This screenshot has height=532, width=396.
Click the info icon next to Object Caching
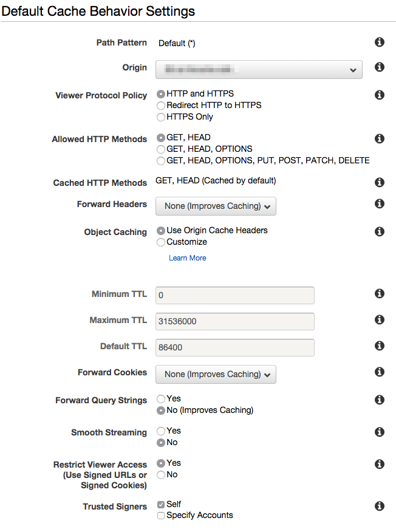[x=380, y=231]
